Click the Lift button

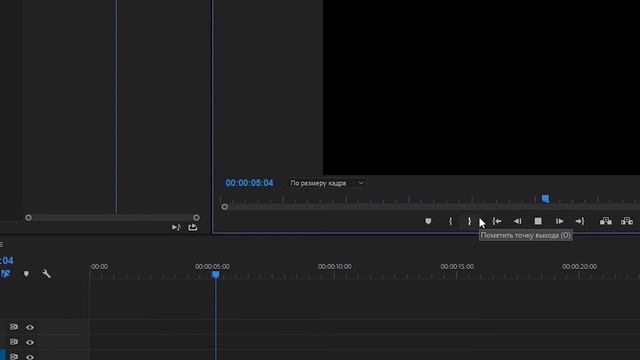[x=606, y=221]
